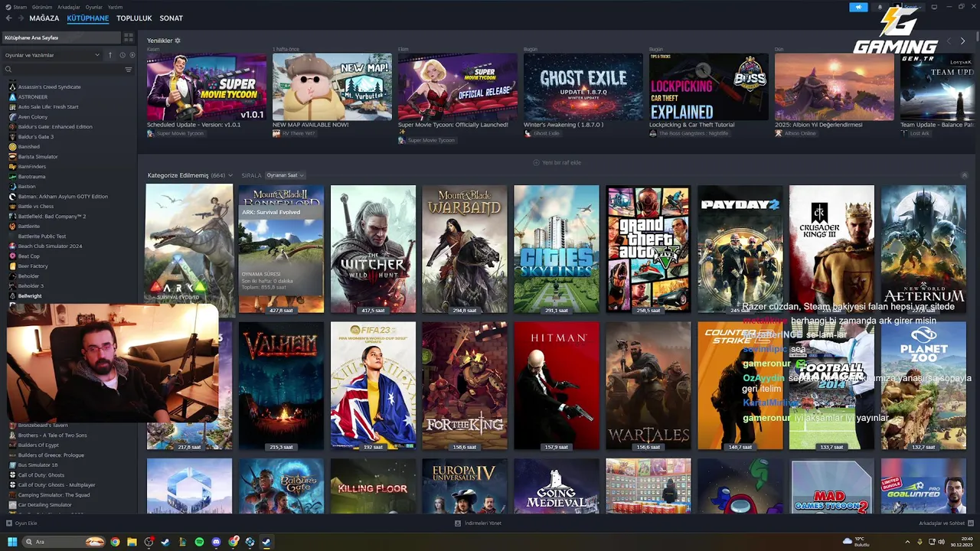Select the Valheim game cover
The height and width of the screenshot is (551, 980).
point(281,386)
